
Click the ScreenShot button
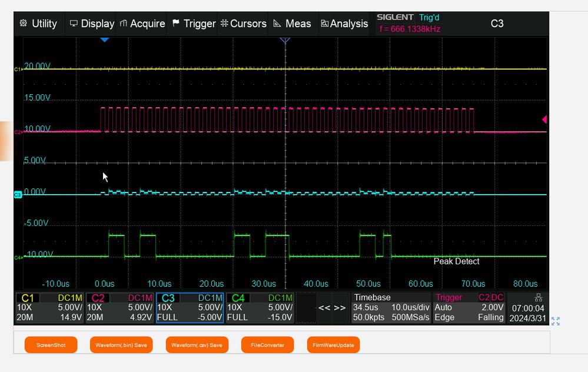coord(51,345)
